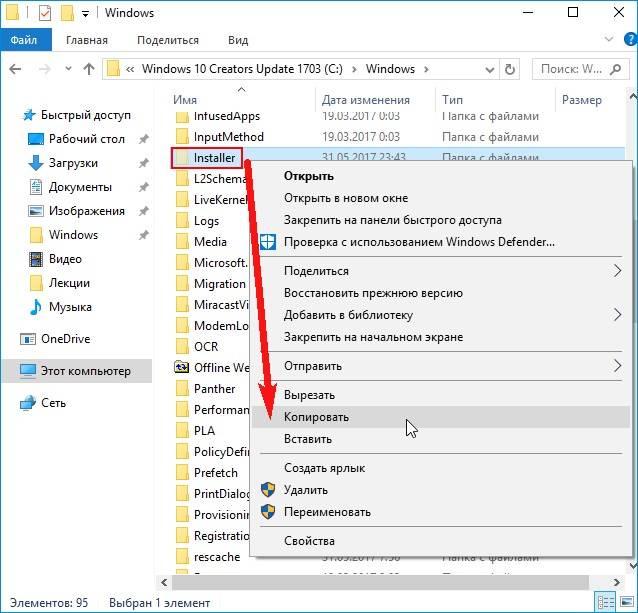
Task: Choose Копировать in context menu
Action: (x=316, y=417)
